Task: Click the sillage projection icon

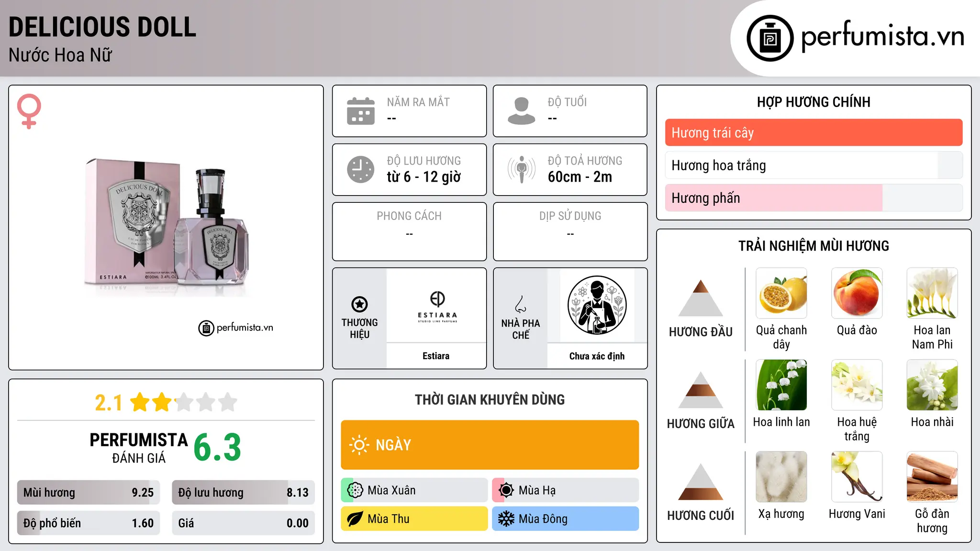Action: pos(521,169)
